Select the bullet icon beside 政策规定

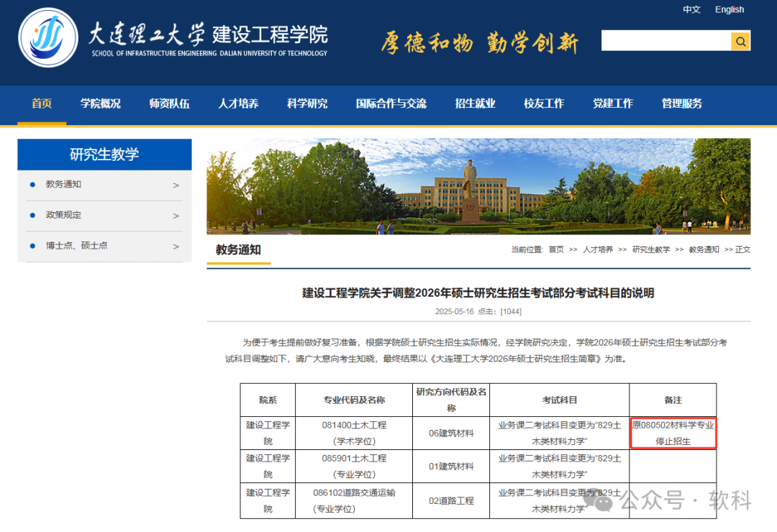[31, 215]
